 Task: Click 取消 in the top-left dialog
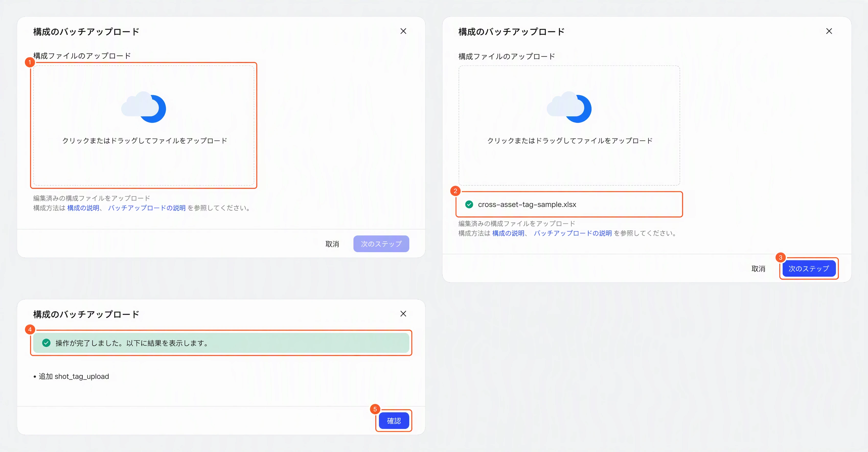coord(332,244)
